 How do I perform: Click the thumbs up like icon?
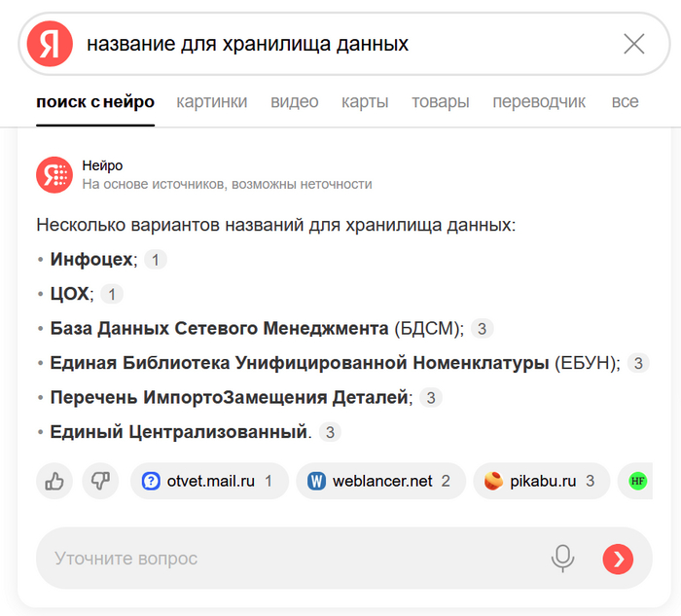click(x=55, y=481)
